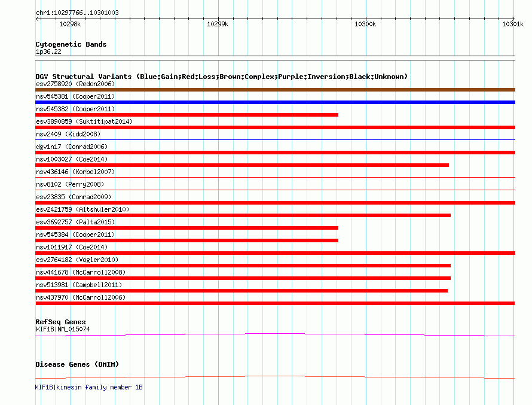Click the nsv1003027 (Coe2014) red bar
Image resolution: width=532 pixels, height=405 pixels.
pos(242,165)
